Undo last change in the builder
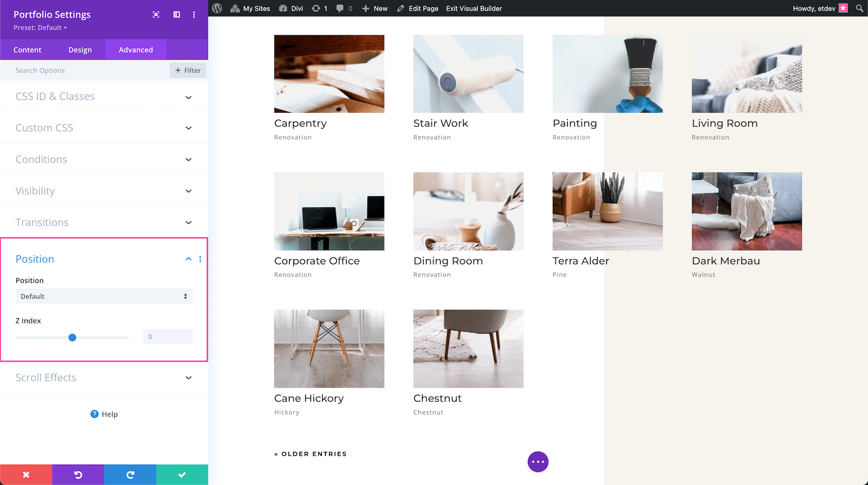This screenshot has height=485, width=868. [x=78, y=474]
